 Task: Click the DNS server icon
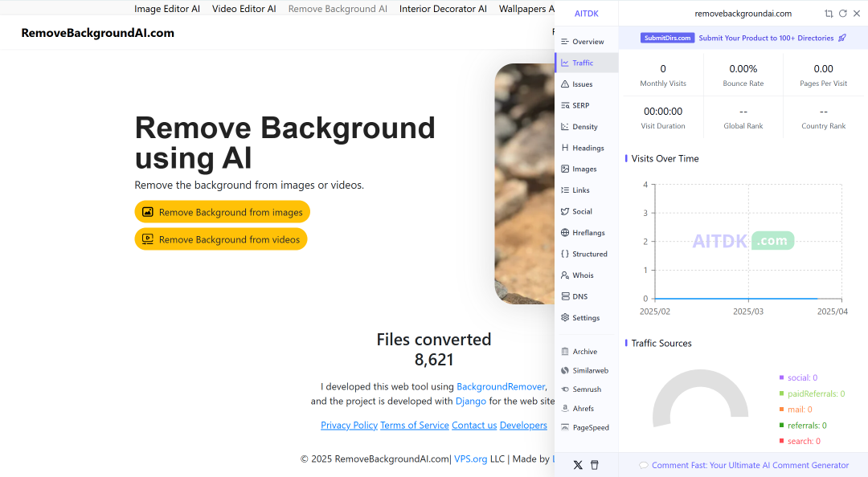click(x=565, y=296)
